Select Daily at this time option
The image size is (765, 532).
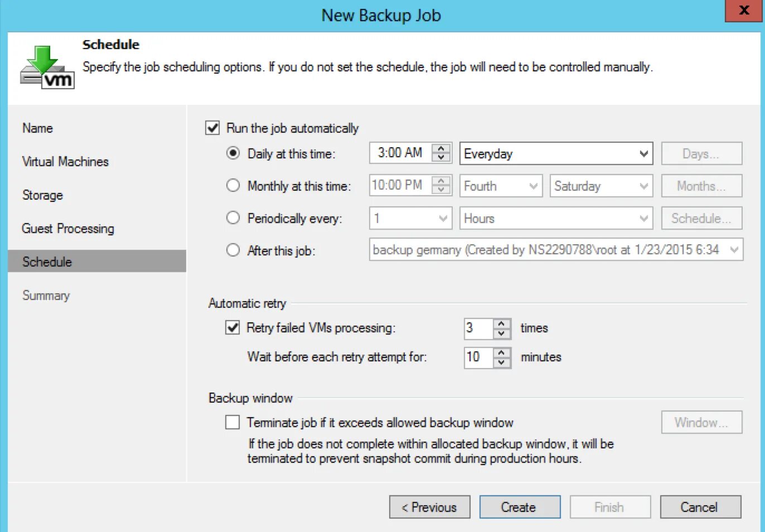[233, 153]
